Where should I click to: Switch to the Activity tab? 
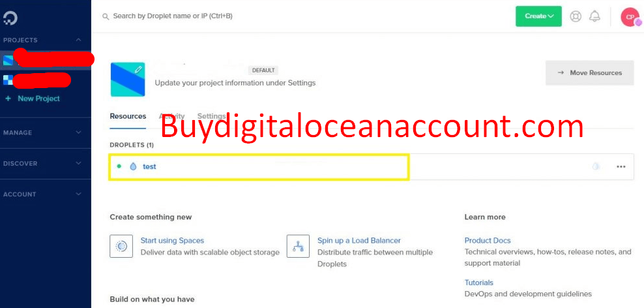[171, 116]
